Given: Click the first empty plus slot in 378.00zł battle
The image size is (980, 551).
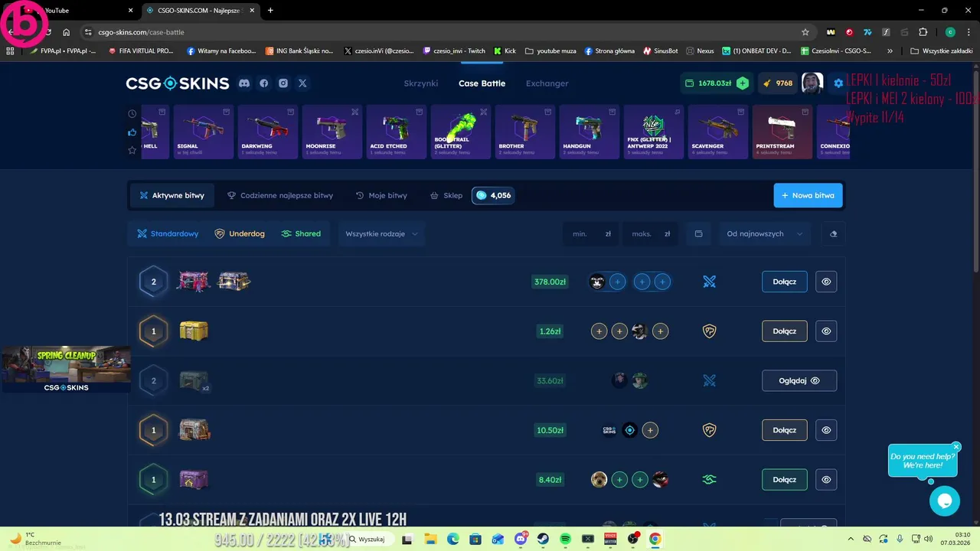Looking at the screenshot, I should click(x=618, y=282).
